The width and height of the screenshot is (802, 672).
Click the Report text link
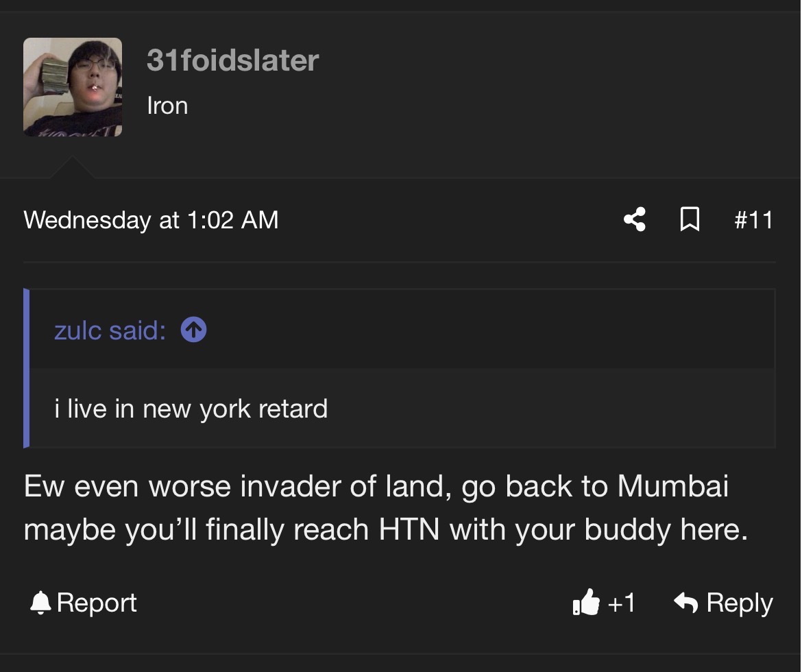tap(97, 603)
